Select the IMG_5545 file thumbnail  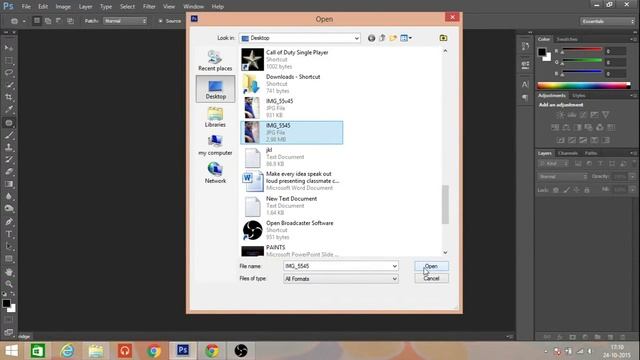[252, 132]
